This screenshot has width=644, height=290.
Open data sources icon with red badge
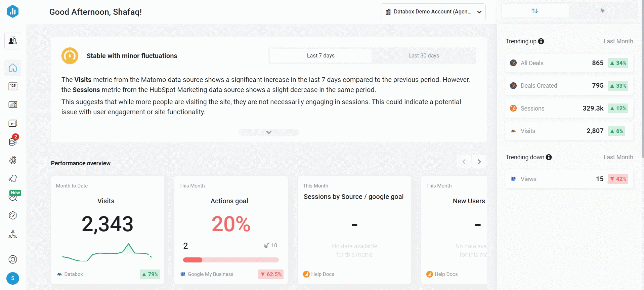click(13, 141)
